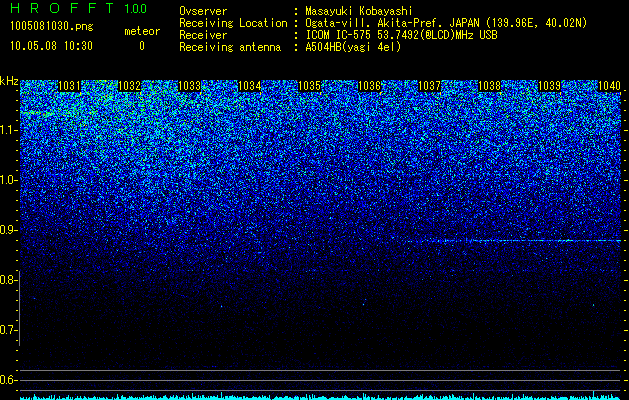Click the 1033 time marker
Image resolution: width=629 pixels, height=400 pixels.
tap(189, 86)
